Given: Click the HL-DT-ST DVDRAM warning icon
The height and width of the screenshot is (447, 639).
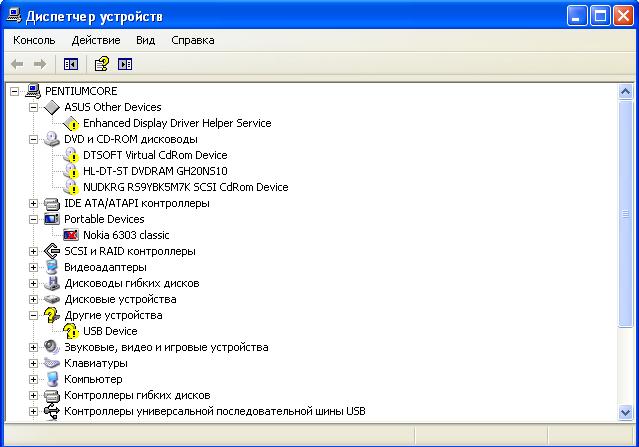Looking at the screenshot, I should point(71,171).
